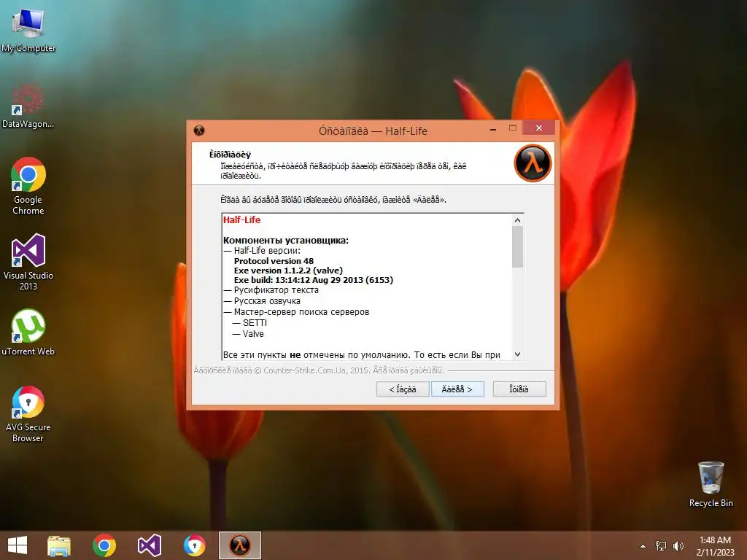
Task: Click scroll up arrow in info box
Action: tap(517, 220)
